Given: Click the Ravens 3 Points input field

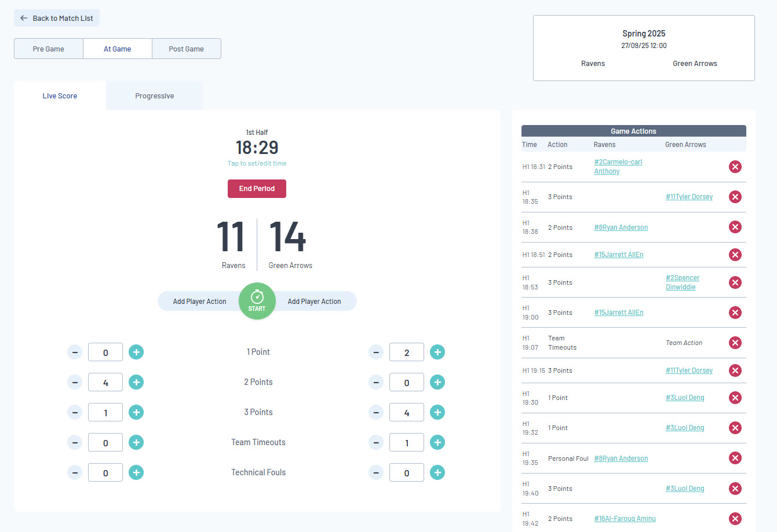Looking at the screenshot, I should tap(105, 412).
